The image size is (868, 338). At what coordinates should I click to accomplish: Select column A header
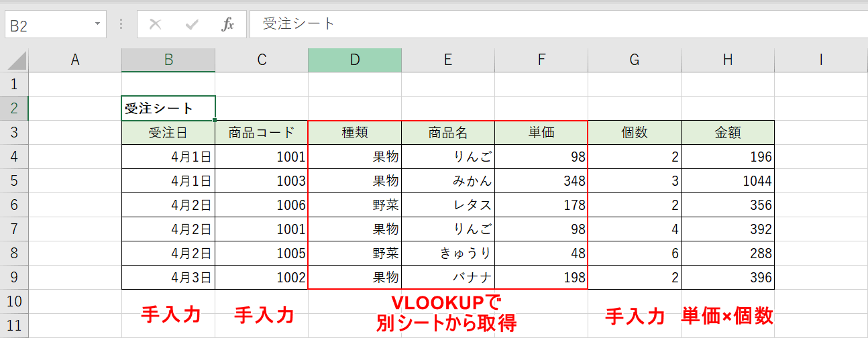point(75,60)
